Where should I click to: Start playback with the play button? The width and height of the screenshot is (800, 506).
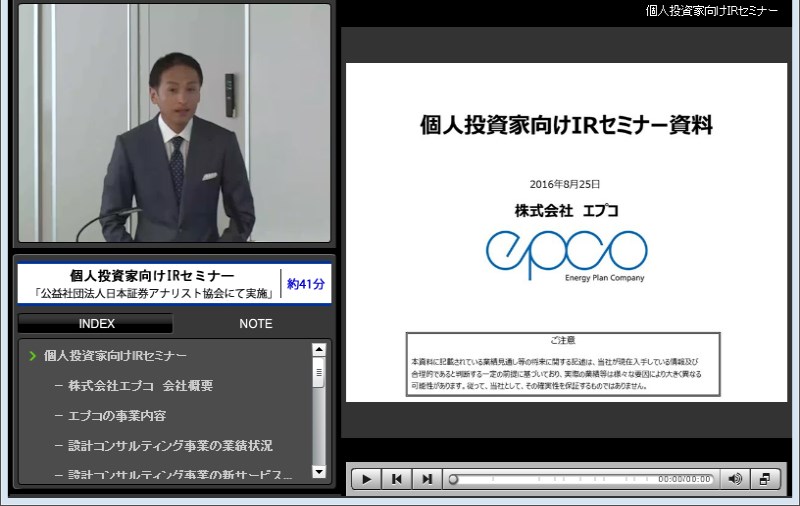pyautogui.click(x=366, y=479)
